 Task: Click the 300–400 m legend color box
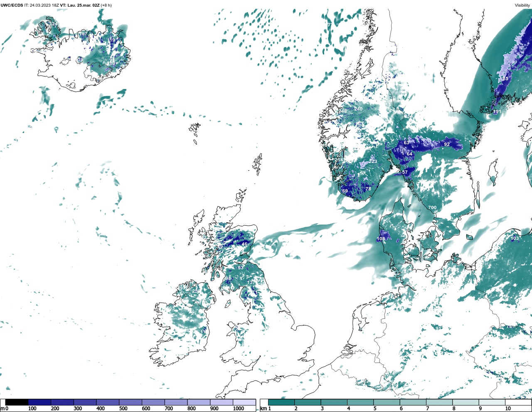pos(85,402)
